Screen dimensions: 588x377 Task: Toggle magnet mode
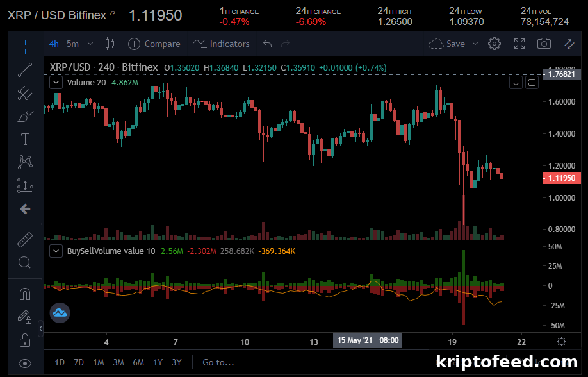[25, 294]
